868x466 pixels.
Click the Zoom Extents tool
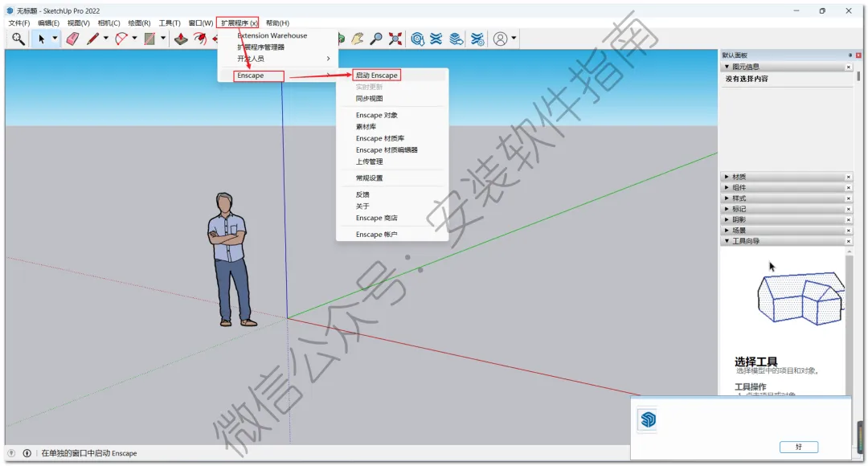[x=395, y=39]
